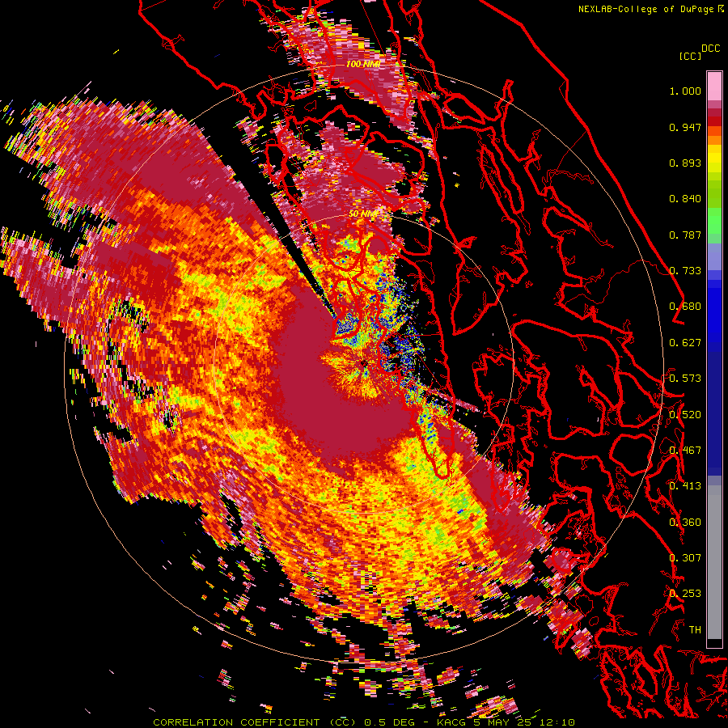Image resolution: width=728 pixels, height=728 pixels.
Task: Click the 0.787 scale label
Action: tap(685, 235)
